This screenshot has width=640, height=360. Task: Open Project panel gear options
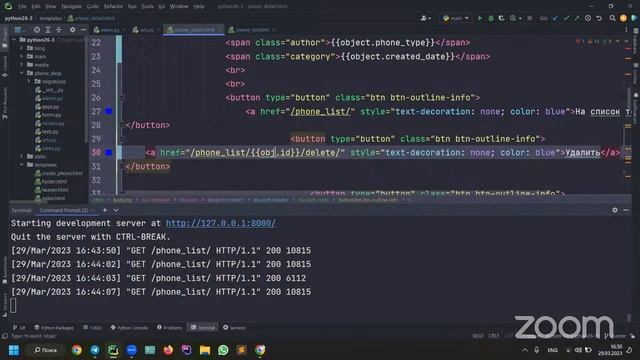click(72, 30)
